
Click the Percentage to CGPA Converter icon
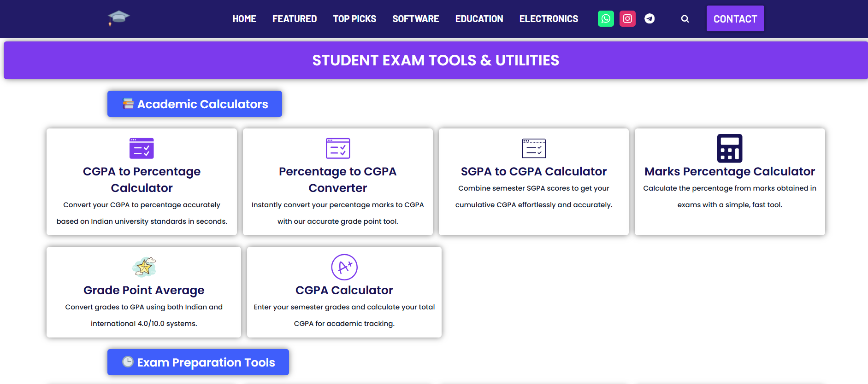click(x=338, y=148)
